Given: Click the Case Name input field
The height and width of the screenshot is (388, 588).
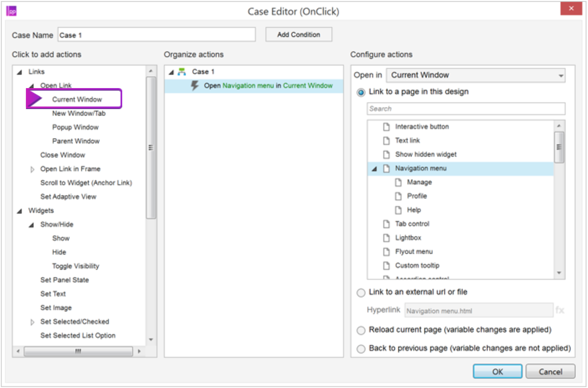Looking at the screenshot, I should click(157, 35).
